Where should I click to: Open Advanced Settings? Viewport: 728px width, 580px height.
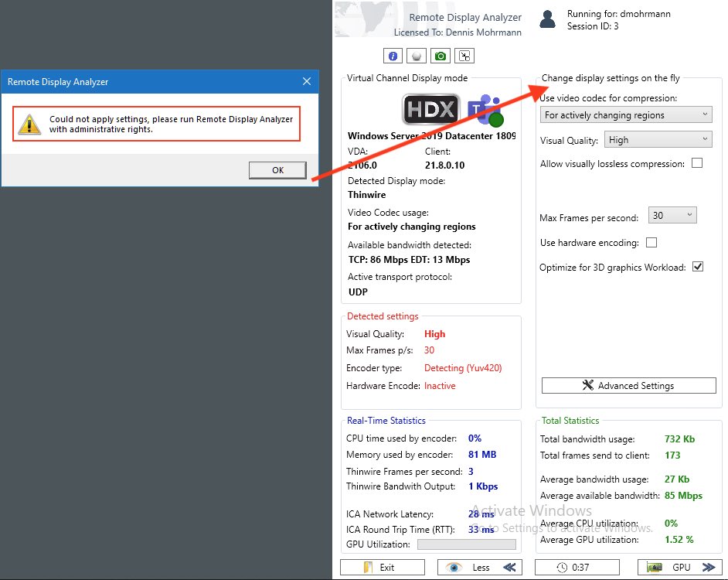pos(628,385)
